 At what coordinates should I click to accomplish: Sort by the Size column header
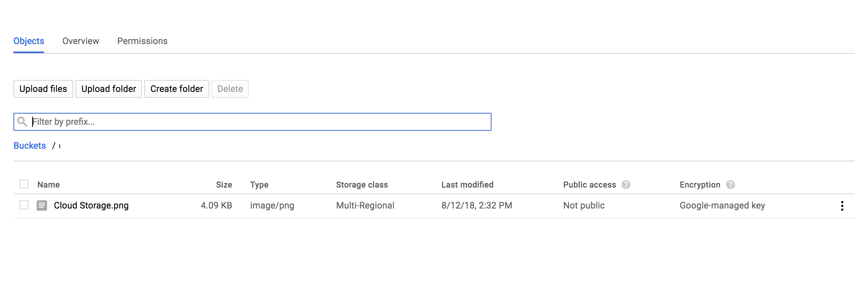[x=224, y=185]
